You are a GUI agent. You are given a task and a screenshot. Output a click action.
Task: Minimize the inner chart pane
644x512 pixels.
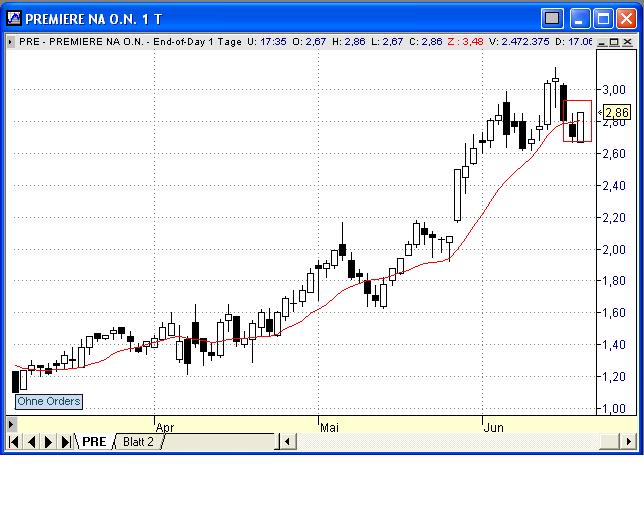pos(602,42)
